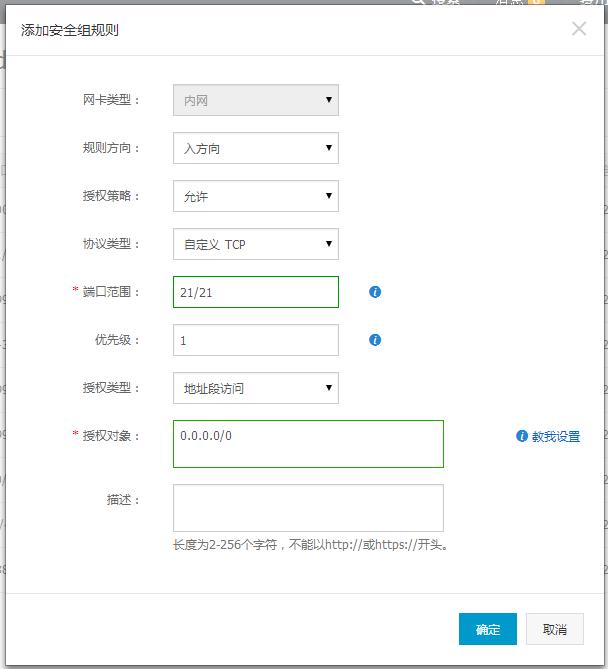Image resolution: width=608 pixels, height=669 pixels.
Task: Click the 优先级 input field with value 1
Action: pos(256,340)
